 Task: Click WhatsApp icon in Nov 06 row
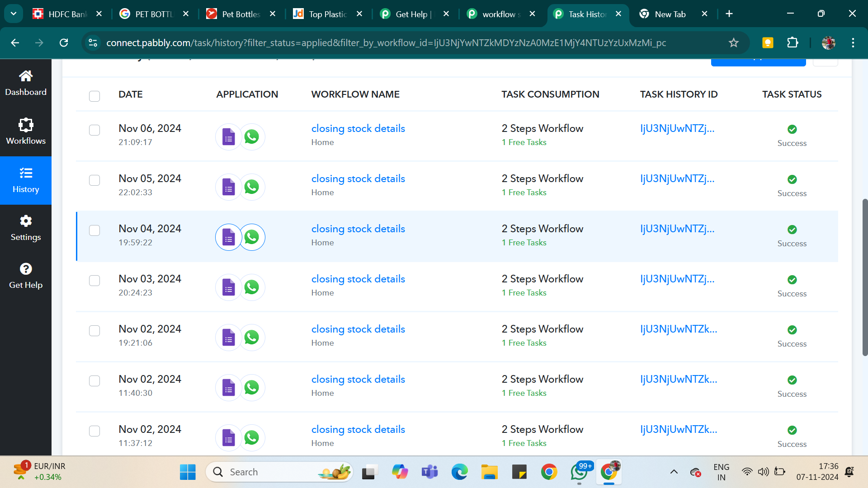252,137
